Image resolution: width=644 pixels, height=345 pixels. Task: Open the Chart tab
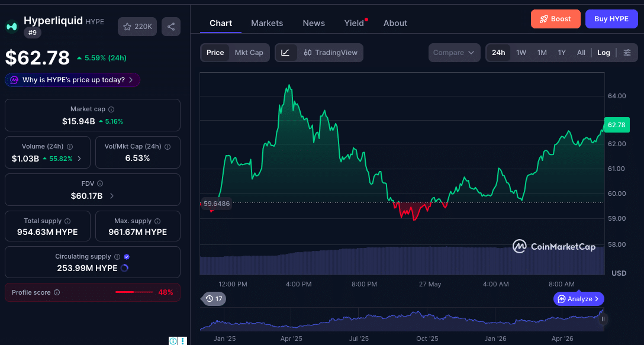[x=221, y=23]
